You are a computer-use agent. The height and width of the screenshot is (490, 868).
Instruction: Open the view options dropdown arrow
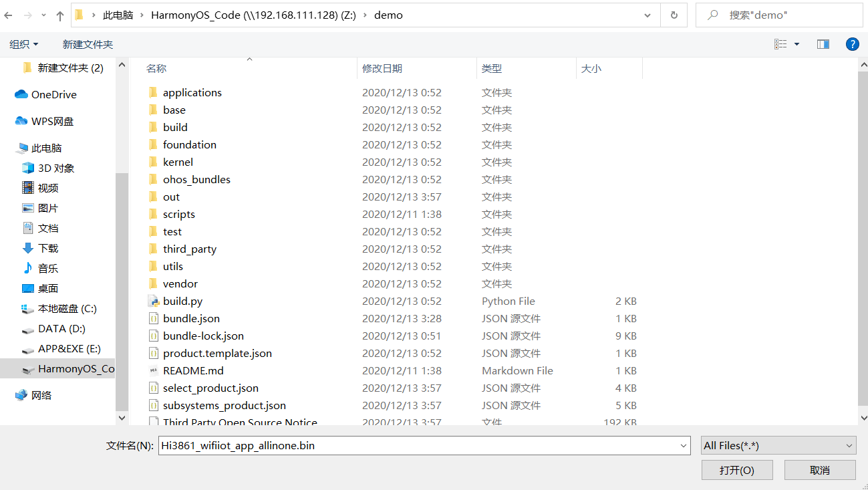797,44
